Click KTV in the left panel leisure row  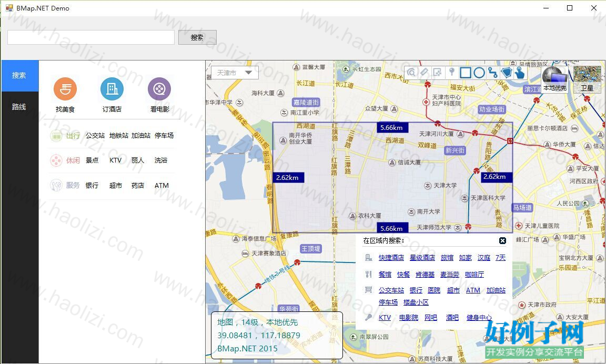[115, 160]
